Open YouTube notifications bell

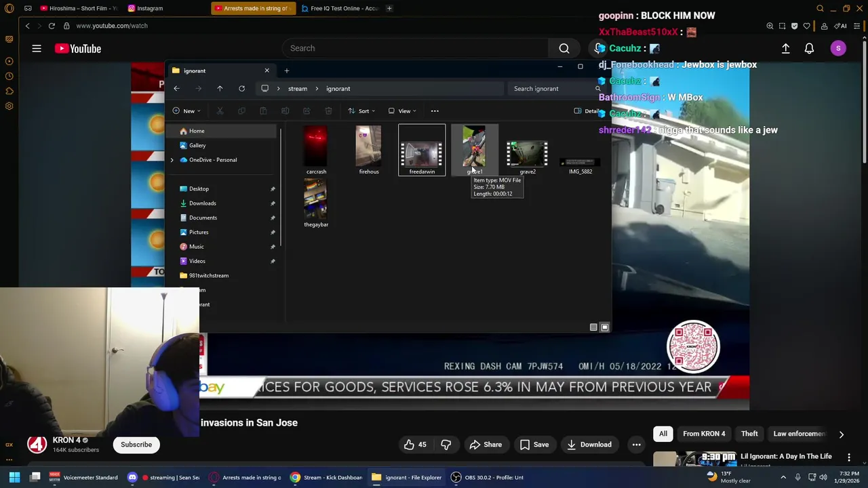coord(809,48)
